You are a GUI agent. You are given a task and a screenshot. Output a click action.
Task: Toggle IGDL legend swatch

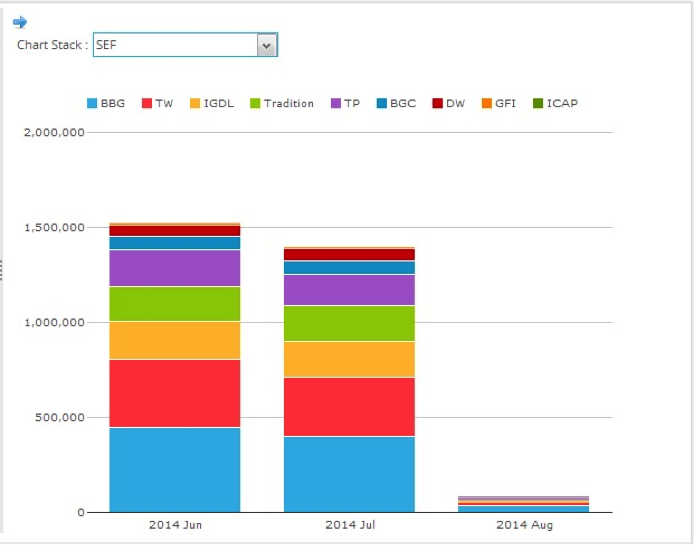195,103
